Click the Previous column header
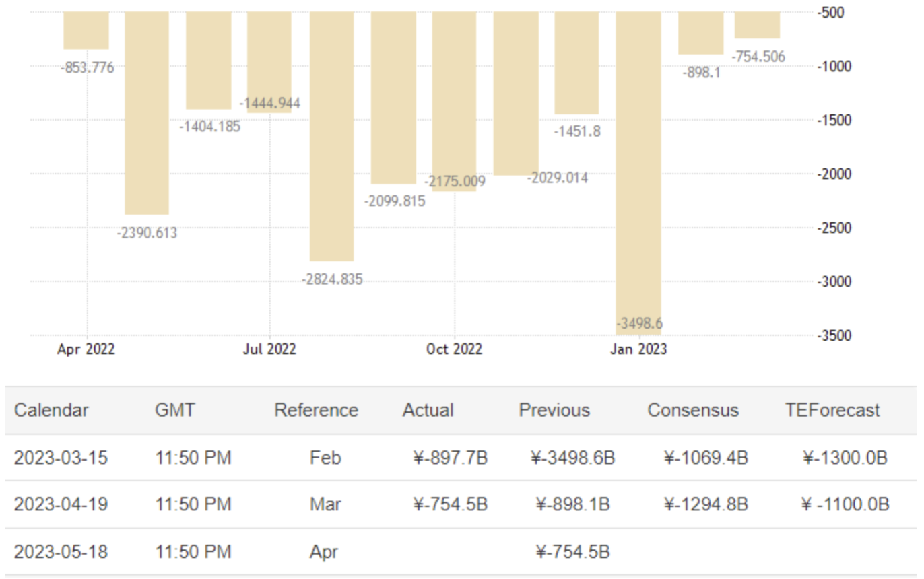924x579 pixels. (554, 410)
